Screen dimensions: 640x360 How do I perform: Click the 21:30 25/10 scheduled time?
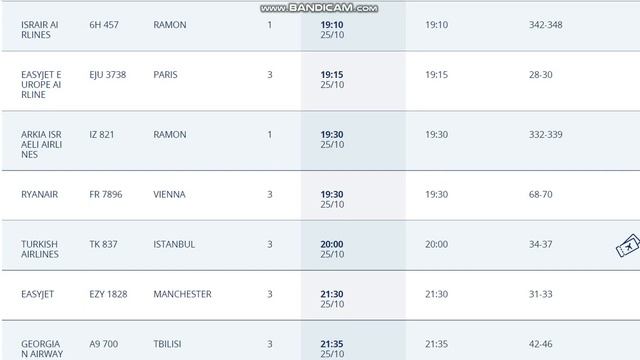332,299
